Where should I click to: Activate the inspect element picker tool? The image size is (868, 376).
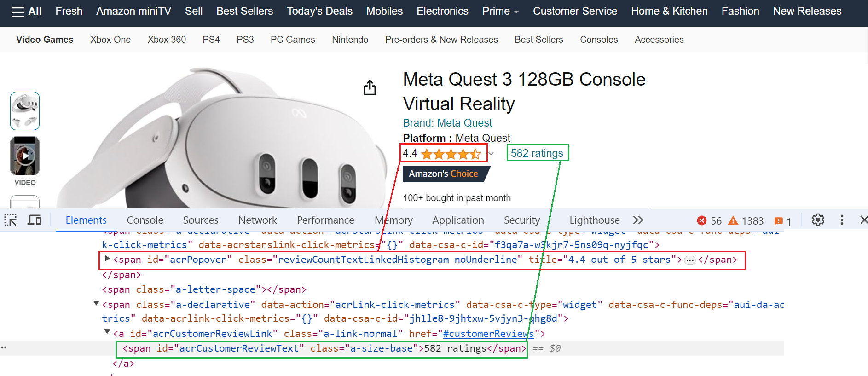click(x=10, y=220)
